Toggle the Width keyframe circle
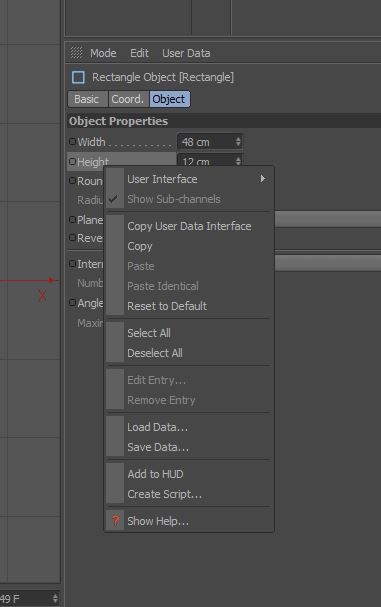This screenshot has height=607, width=381. click(x=72, y=142)
